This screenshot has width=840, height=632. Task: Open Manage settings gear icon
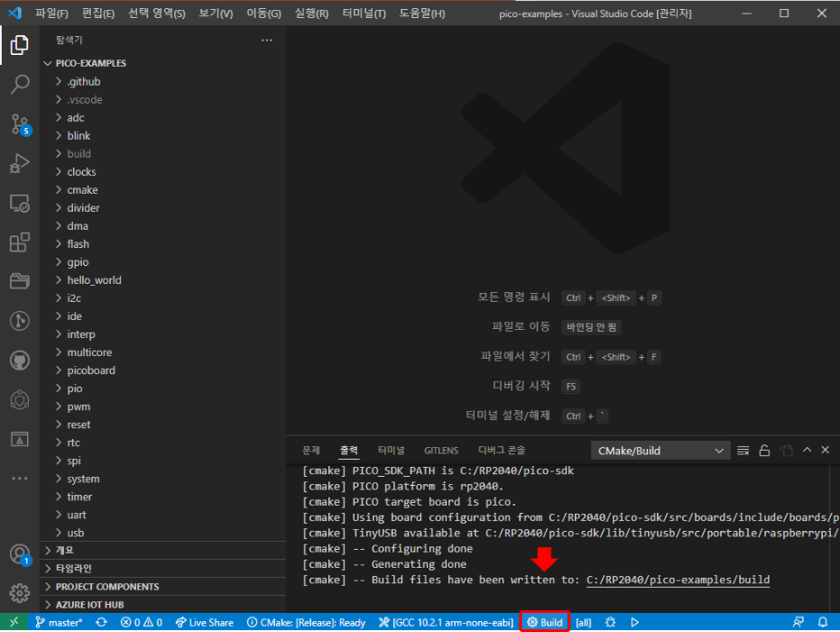point(19,593)
